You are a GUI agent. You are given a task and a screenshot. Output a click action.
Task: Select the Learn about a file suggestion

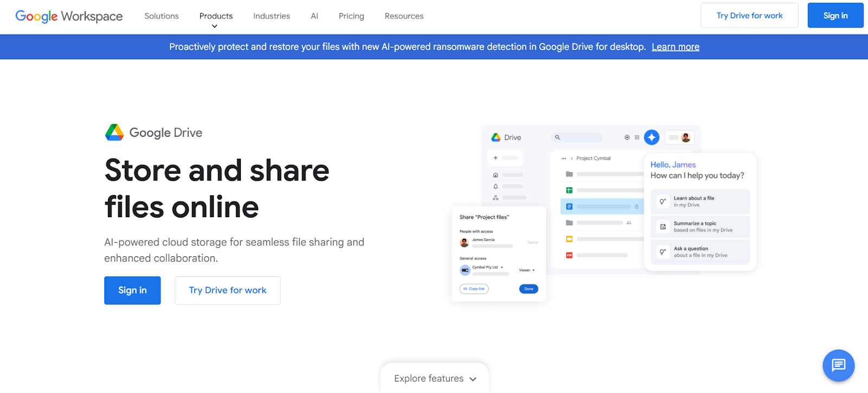pos(700,201)
